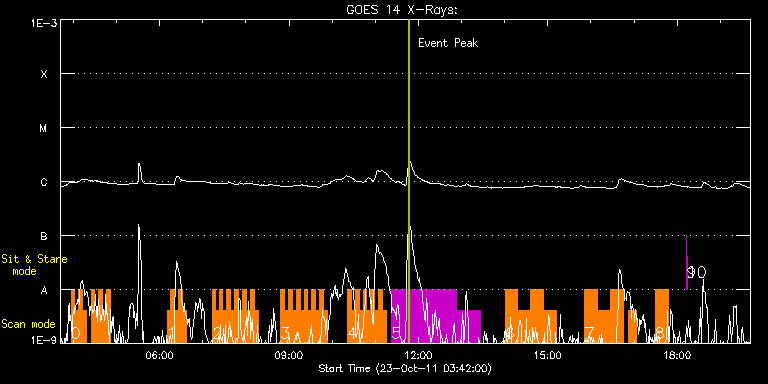Click the 'Start Time (23-Oct-11 03:42:00)' caption
Image resolution: width=768 pixels, height=384 pixels.
coord(405,368)
